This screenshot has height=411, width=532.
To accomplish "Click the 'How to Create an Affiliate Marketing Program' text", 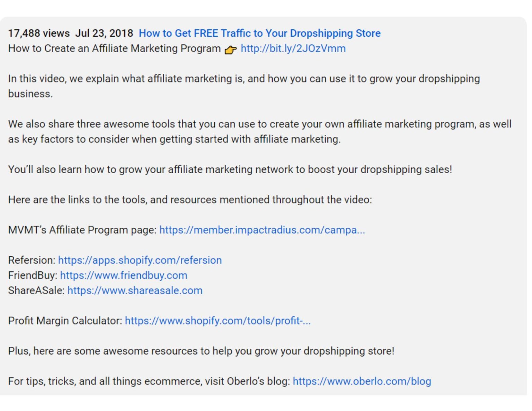I will [x=114, y=48].
